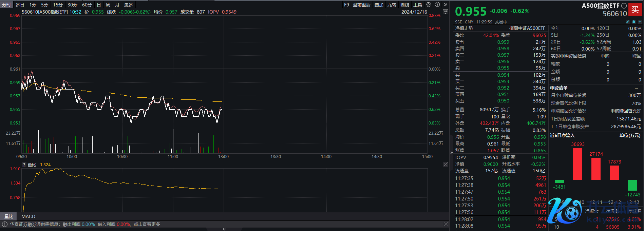
Task: Open the 工具 tools menu
Action: [418, 5]
